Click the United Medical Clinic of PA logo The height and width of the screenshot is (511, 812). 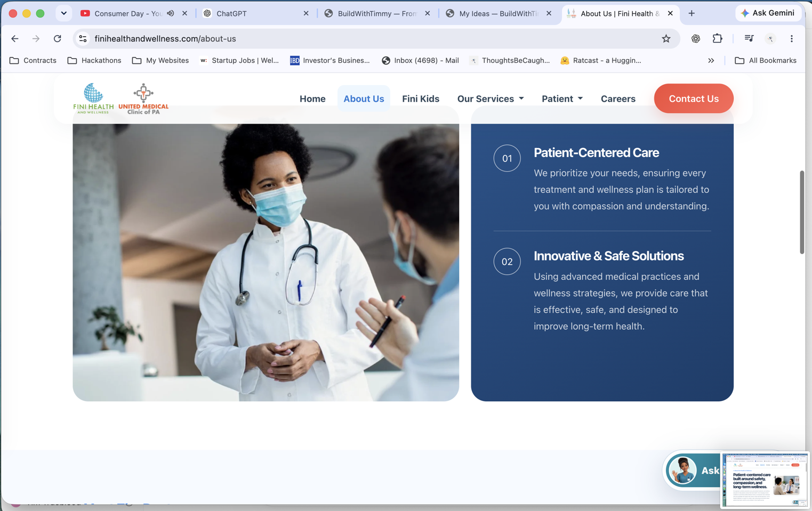(143, 99)
